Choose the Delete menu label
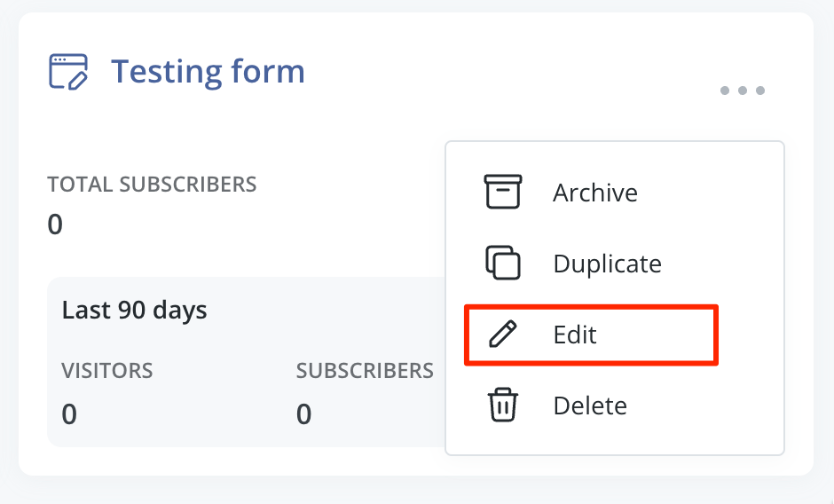 [x=590, y=406]
